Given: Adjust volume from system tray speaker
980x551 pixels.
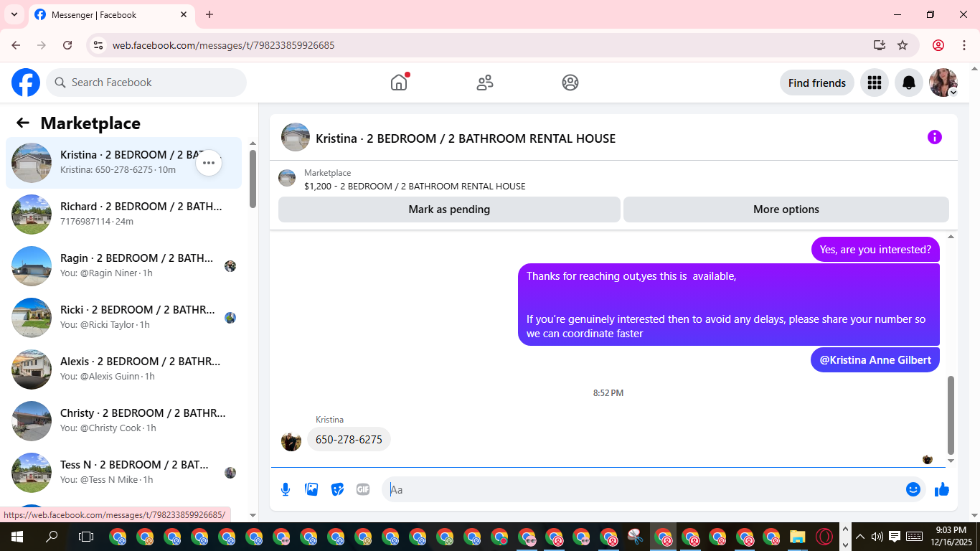Looking at the screenshot, I should coord(877,537).
